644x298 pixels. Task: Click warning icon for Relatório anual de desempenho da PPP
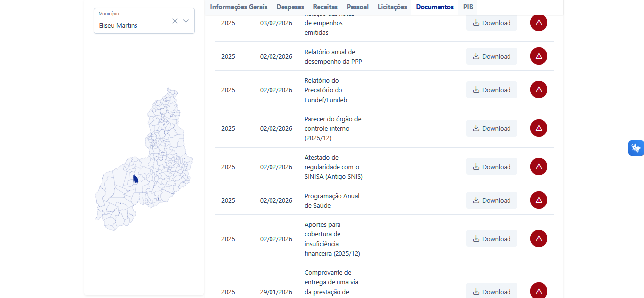pos(539,56)
